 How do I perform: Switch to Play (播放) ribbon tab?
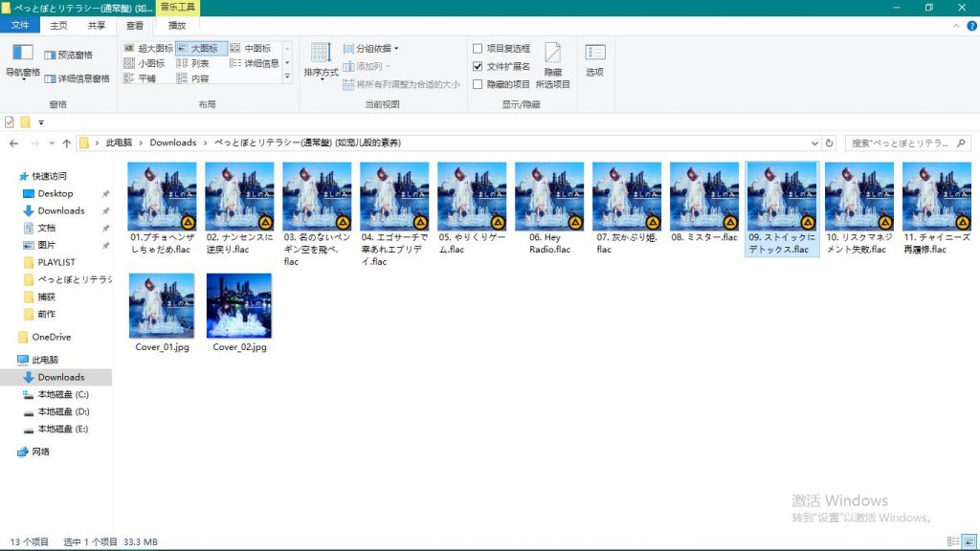(x=177, y=25)
